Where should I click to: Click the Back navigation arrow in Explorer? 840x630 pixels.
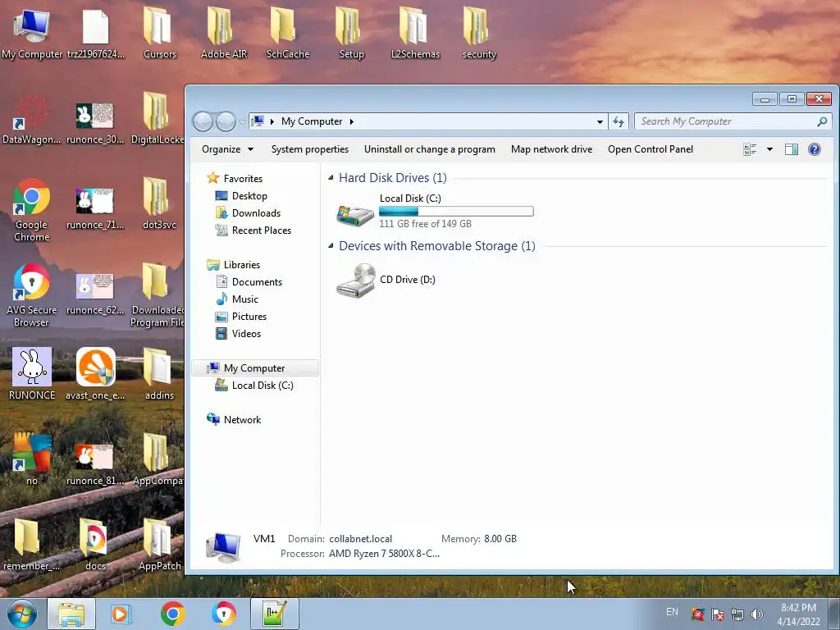pos(203,121)
